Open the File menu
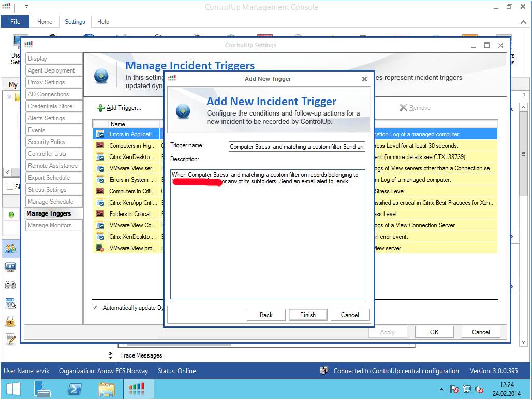Image resolution: width=532 pixels, height=400 pixels. 16,22
